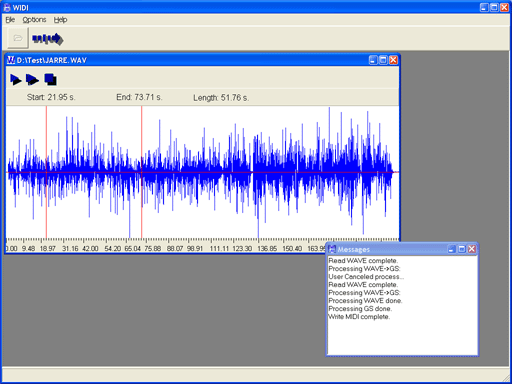Close the JARRE.WAV window
The height and width of the screenshot is (384, 512).
[x=393, y=60]
